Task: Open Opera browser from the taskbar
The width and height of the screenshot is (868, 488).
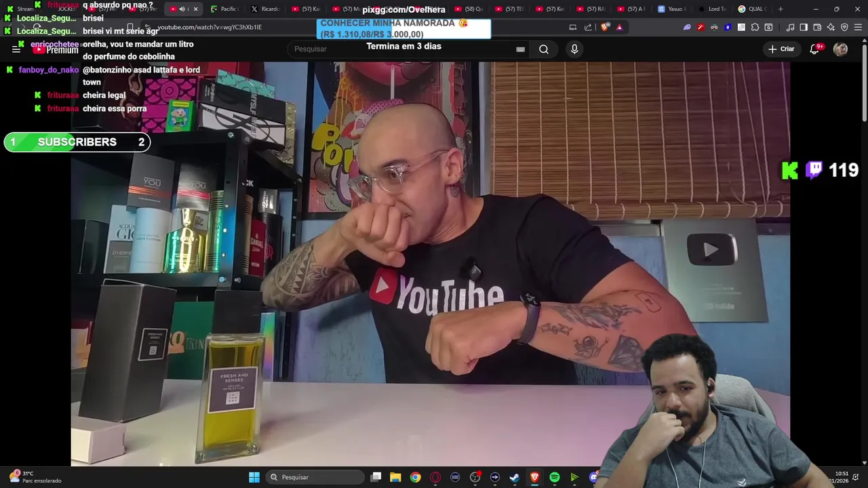Action: 435,477
